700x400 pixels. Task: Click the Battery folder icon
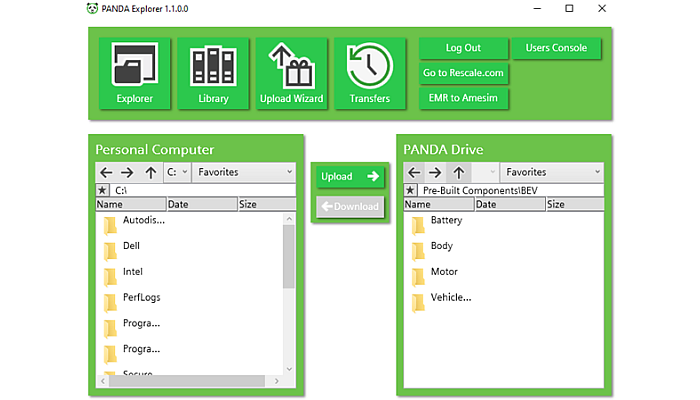[418, 225]
